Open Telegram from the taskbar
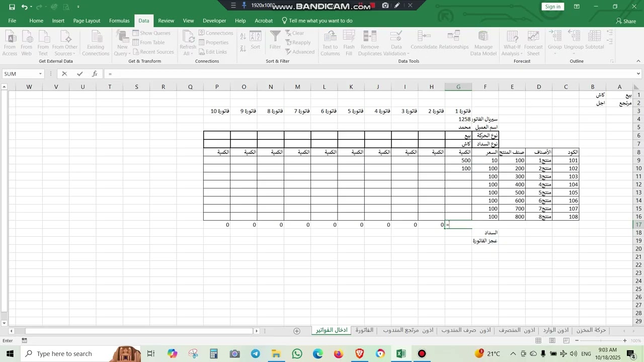644x362 pixels. pyautogui.click(x=256, y=353)
